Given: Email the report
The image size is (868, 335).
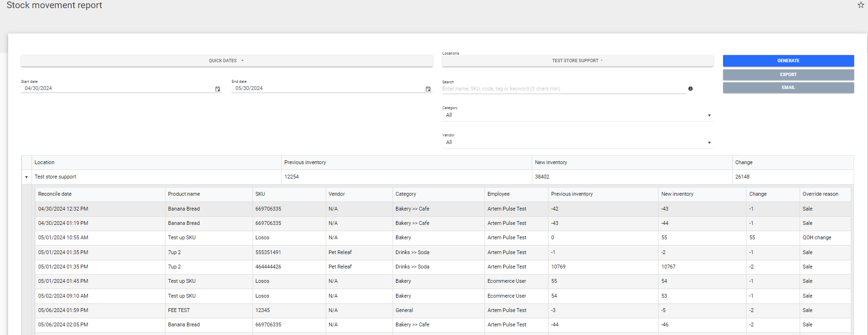Looking at the screenshot, I should (788, 88).
